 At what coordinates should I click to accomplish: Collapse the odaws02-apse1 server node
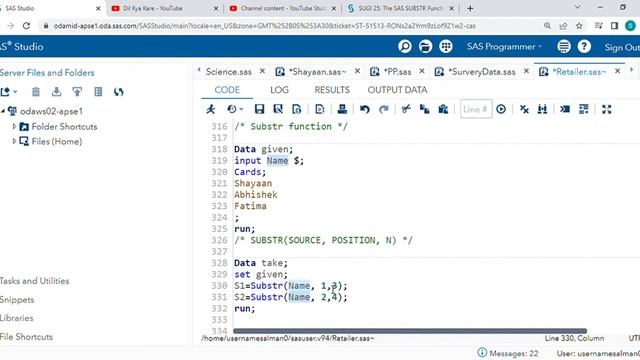pyautogui.click(x=3, y=111)
